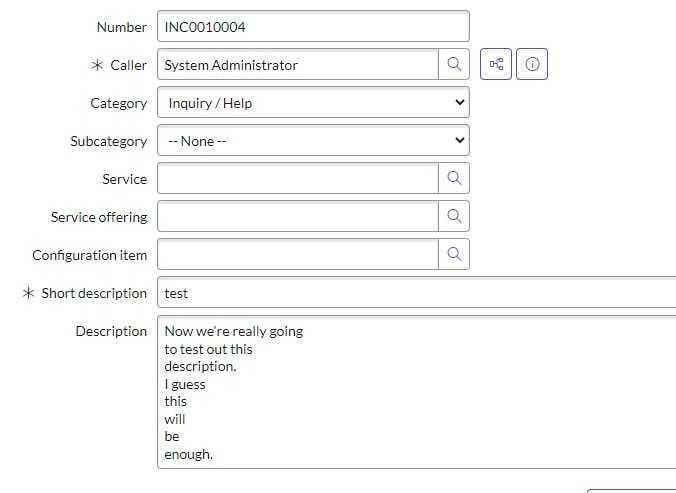Click inside the Description text area
676x493 pixels.
coord(416,392)
